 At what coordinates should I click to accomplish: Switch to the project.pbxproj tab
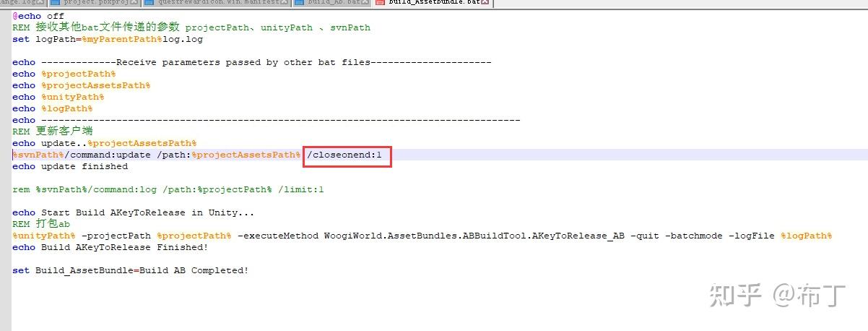tap(94, 3)
